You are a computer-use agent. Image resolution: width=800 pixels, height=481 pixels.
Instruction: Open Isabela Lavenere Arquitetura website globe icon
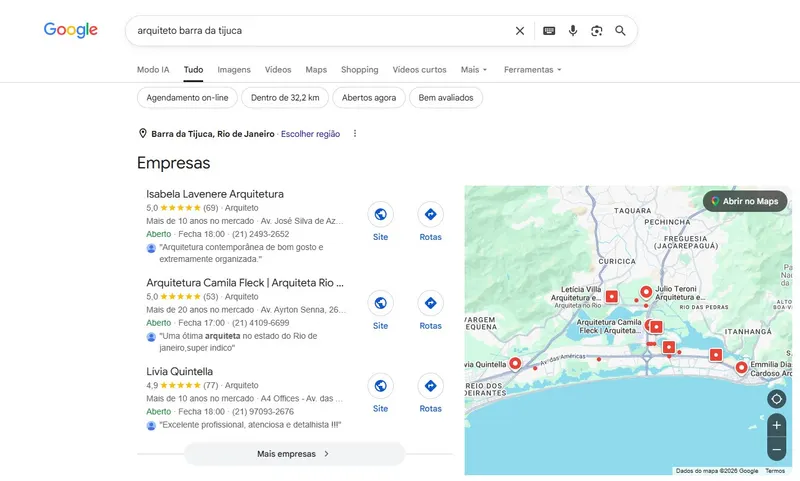[380, 214]
